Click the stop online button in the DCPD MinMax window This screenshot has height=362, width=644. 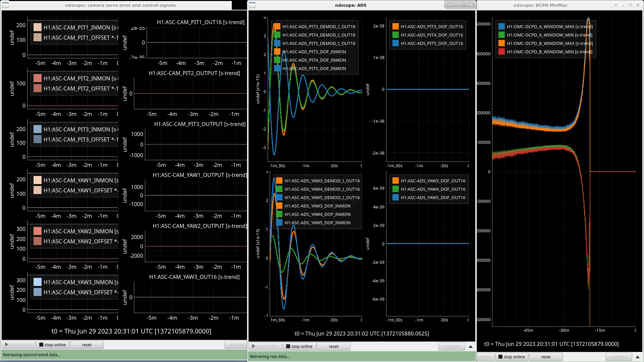pos(511,357)
